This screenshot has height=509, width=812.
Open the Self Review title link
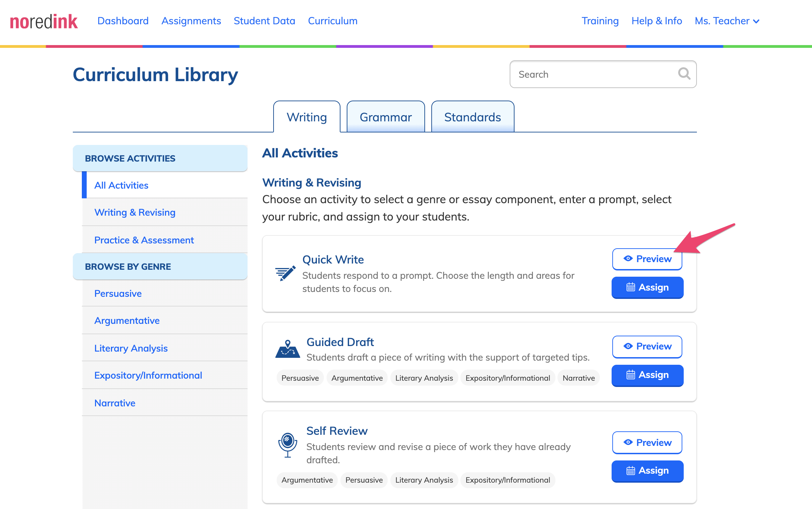click(337, 431)
